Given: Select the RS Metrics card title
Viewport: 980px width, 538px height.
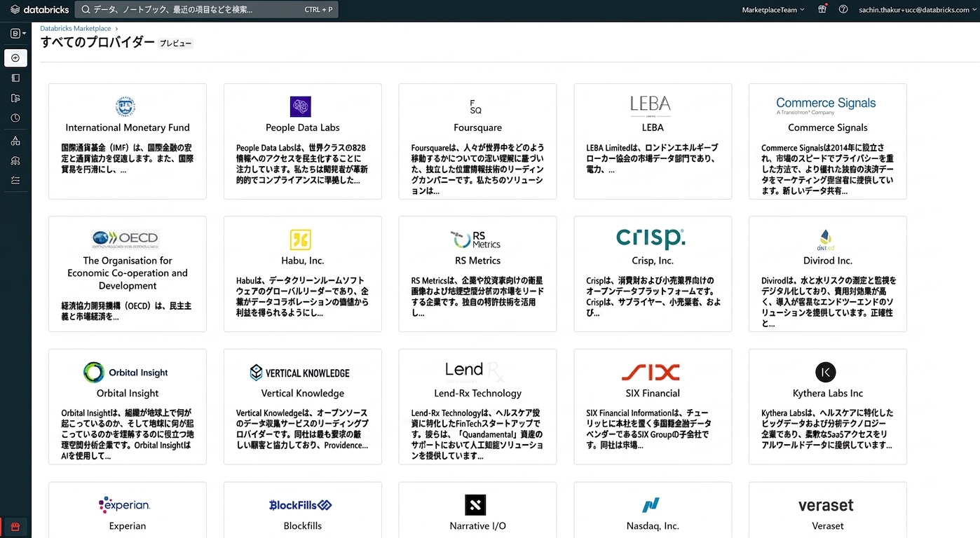Looking at the screenshot, I should (x=478, y=261).
